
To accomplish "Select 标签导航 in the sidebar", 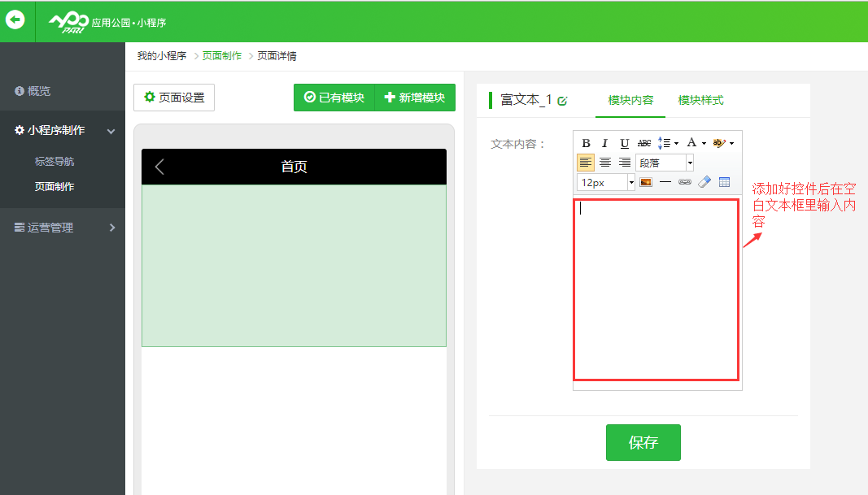I will point(55,162).
